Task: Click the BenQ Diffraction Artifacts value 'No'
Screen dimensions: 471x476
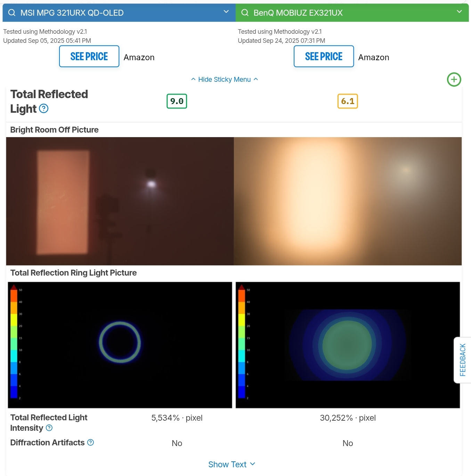Action: (x=348, y=443)
